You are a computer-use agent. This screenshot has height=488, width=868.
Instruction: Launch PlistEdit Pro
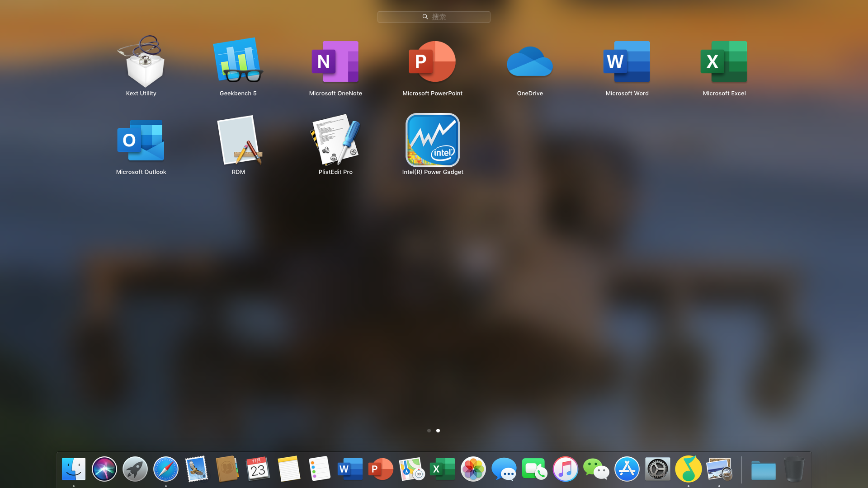(x=335, y=141)
